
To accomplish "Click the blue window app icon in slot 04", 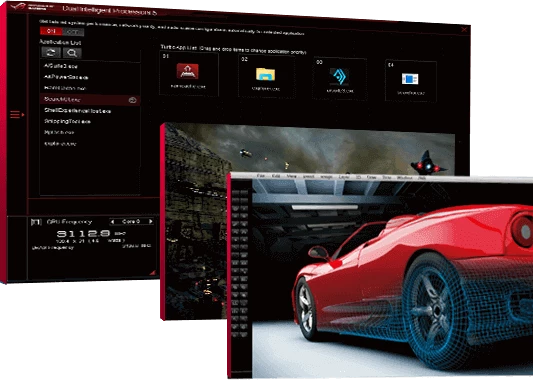I will (410, 79).
